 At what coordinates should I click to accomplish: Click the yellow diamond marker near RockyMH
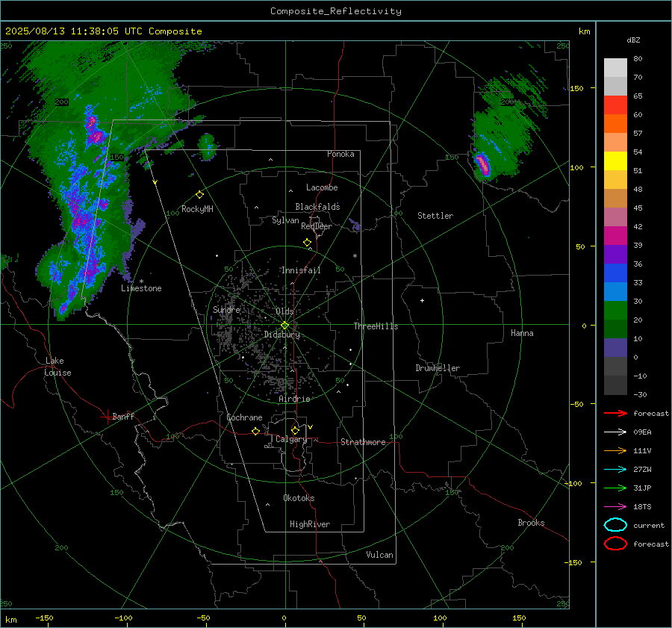(x=199, y=195)
